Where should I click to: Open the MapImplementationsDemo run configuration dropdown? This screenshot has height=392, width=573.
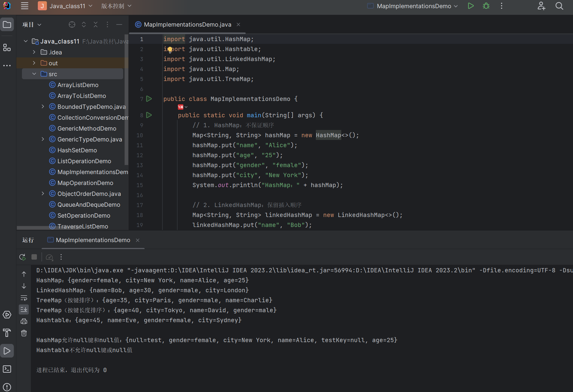[x=413, y=6]
